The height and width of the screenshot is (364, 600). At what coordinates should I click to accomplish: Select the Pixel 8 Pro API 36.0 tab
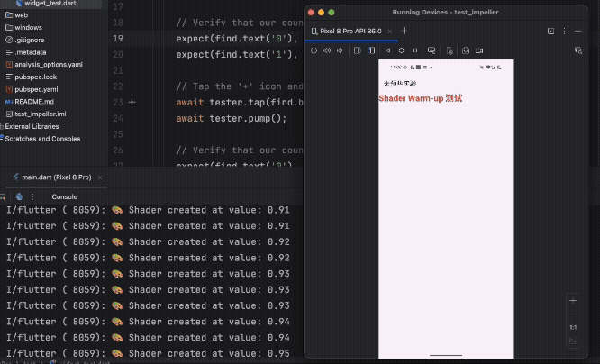(x=350, y=31)
